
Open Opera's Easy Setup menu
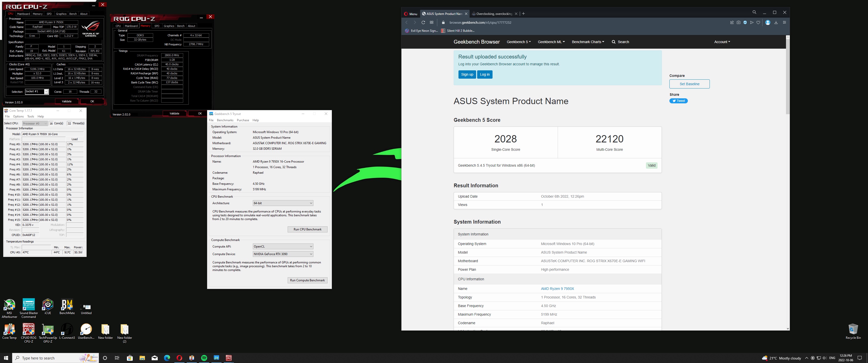pos(784,22)
